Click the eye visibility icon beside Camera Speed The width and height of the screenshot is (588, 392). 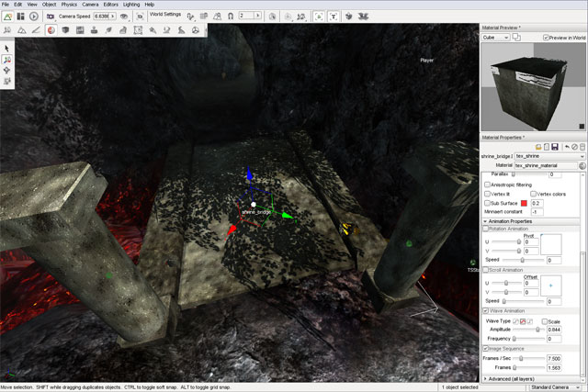(x=123, y=17)
